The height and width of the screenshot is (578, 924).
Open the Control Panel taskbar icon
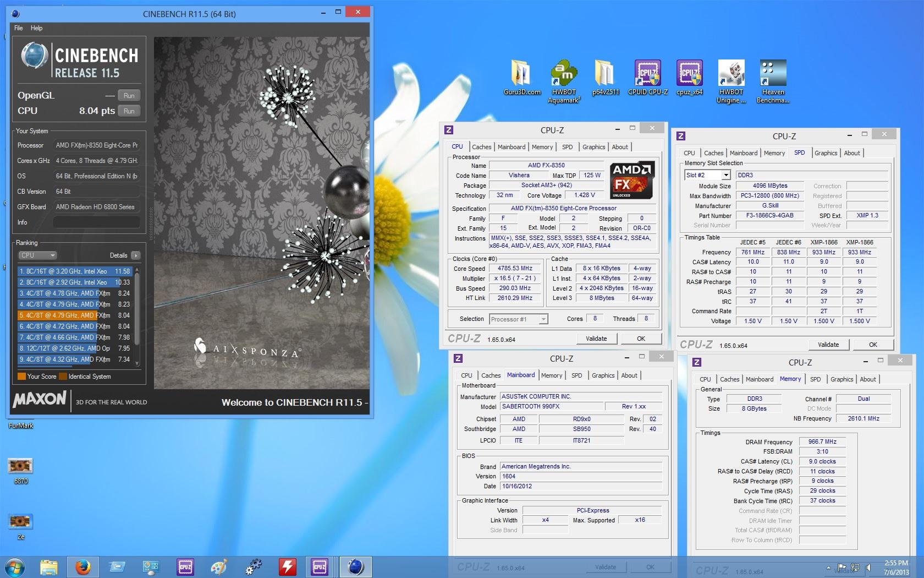pos(151,567)
